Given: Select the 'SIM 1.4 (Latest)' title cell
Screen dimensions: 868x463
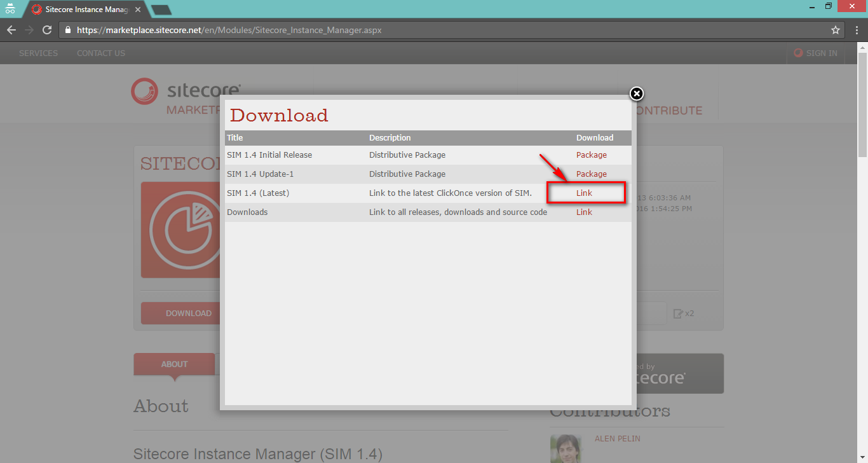Looking at the screenshot, I should [x=258, y=193].
